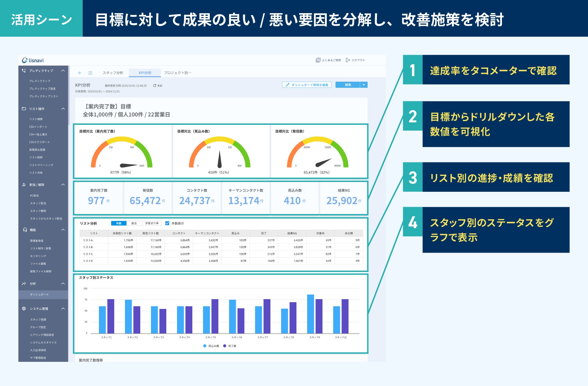588x386 pixels.
Task: Toggle the 件数表示 checkbox
Action: (167, 223)
